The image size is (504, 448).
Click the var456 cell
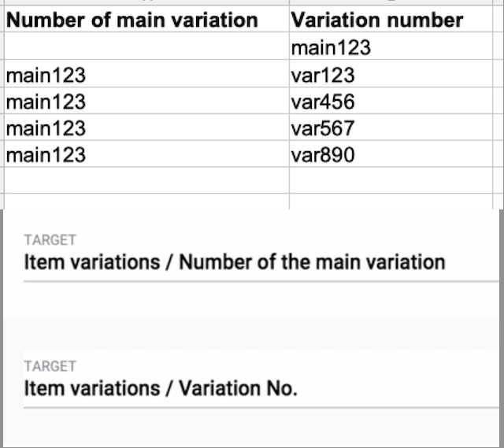coord(323,102)
